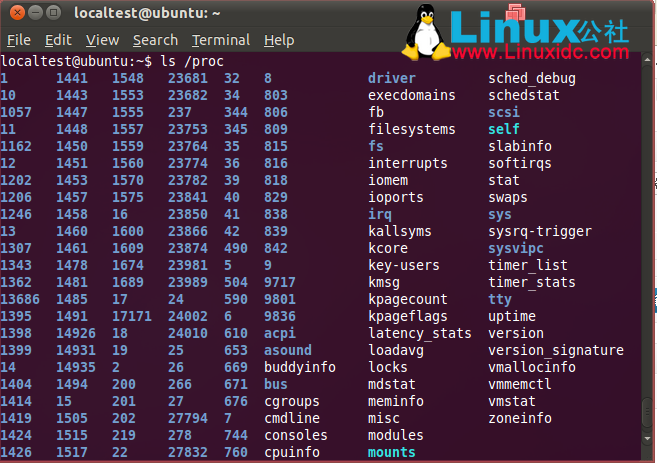
Task: Click the 'cmdline' entry
Action: 292,418
